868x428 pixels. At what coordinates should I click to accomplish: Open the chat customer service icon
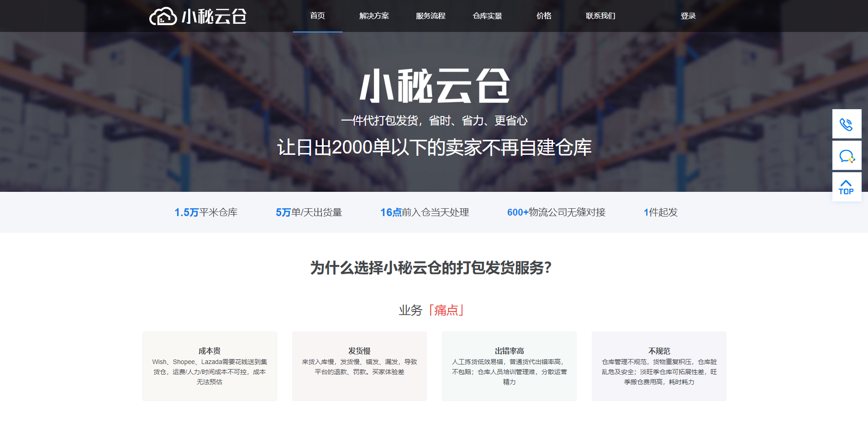point(847,155)
